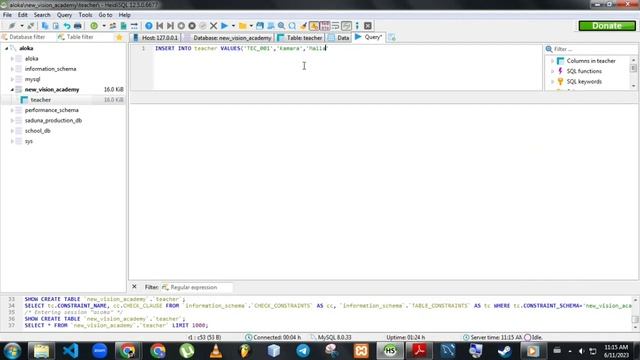
Task: Open the Edit menu
Action: pyautogui.click(x=22, y=15)
